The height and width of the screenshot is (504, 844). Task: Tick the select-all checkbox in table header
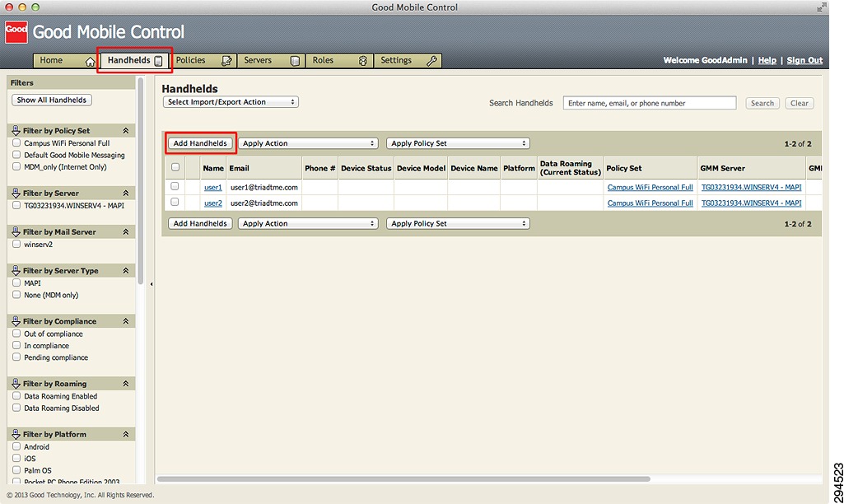(175, 167)
